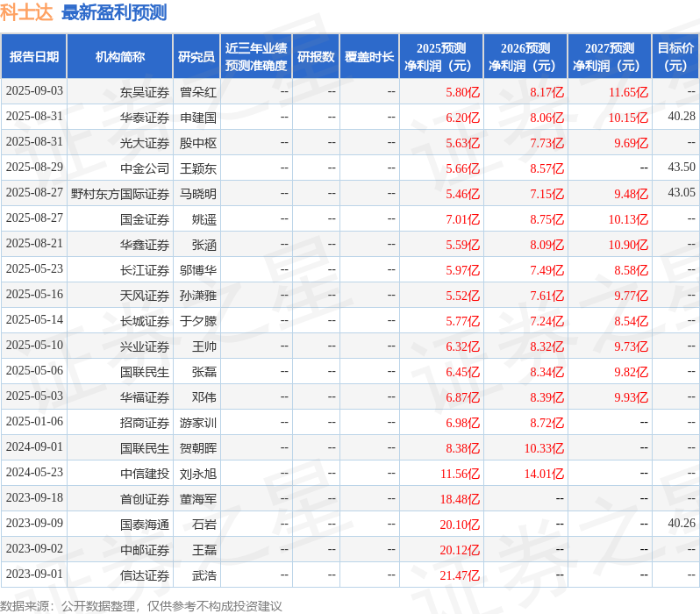Click researcher 贺朝晖
This screenshot has height=614, width=700.
point(198,449)
